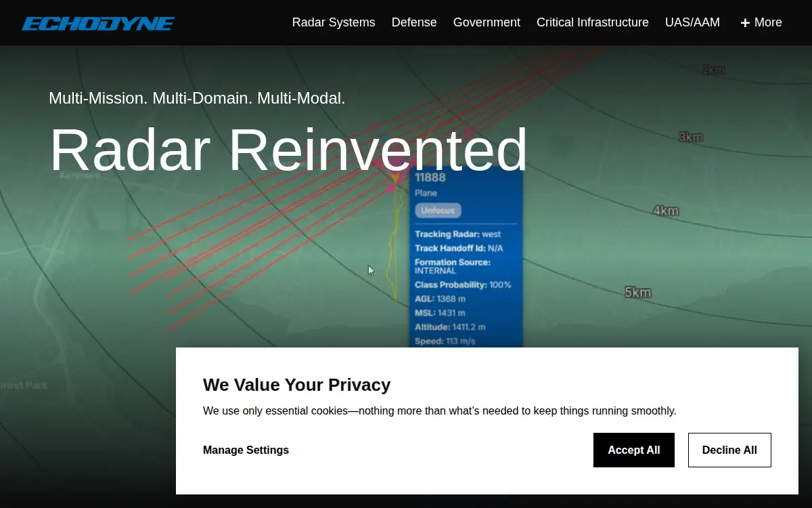Accept all cookies
Viewport: 812px width, 508px height.
point(634,450)
